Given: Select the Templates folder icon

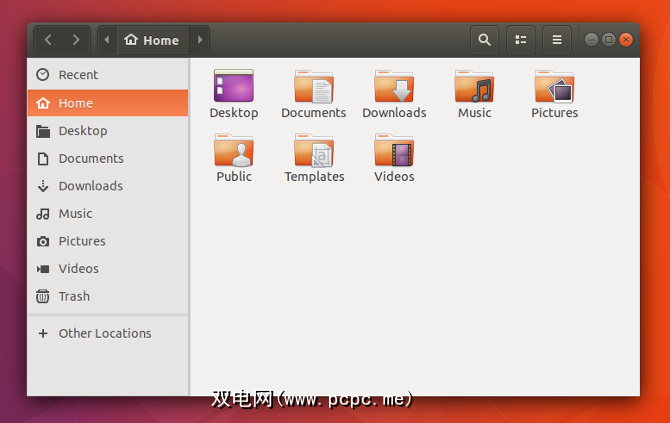Looking at the screenshot, I should [314, 150].
